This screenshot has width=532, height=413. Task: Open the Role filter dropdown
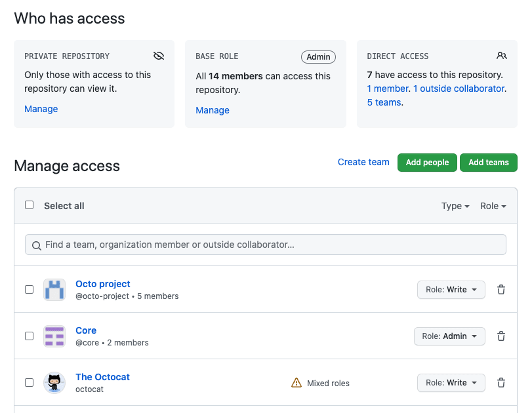coord(493,206)
